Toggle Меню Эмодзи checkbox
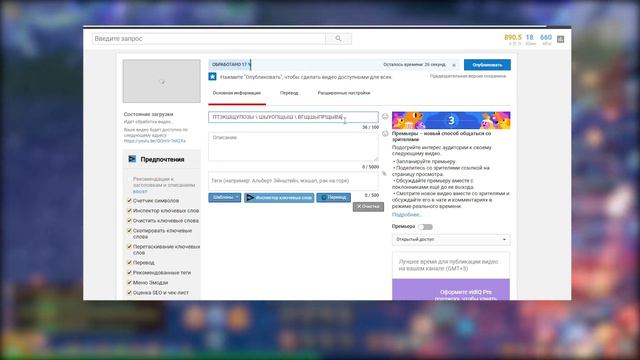Viewport: 640px width, 360px height. coord(129,283)
